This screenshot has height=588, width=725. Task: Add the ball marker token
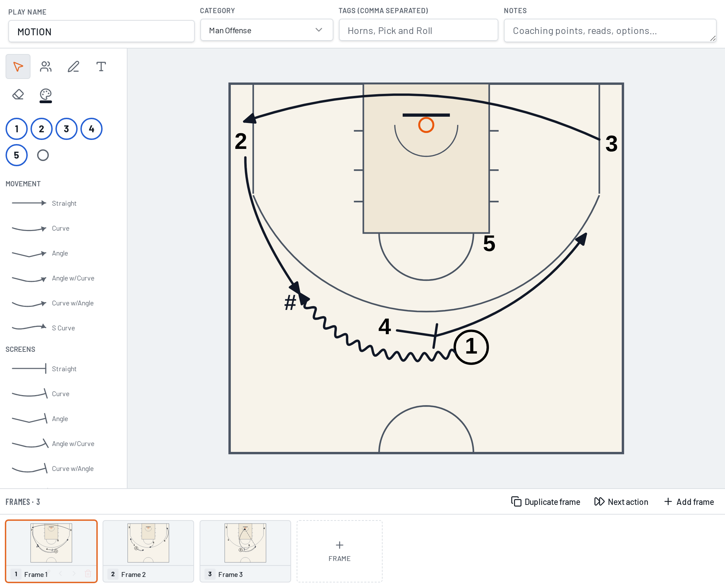click(43, 155)
